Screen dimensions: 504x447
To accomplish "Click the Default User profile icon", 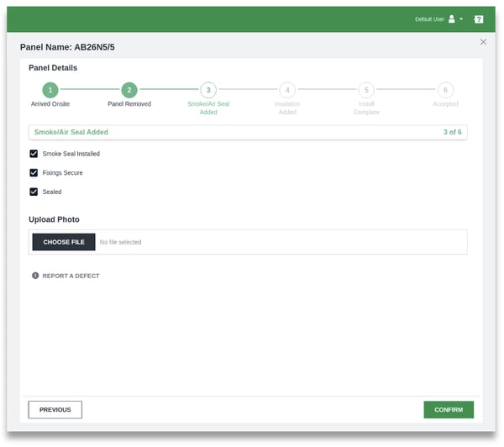I will 452,18.
